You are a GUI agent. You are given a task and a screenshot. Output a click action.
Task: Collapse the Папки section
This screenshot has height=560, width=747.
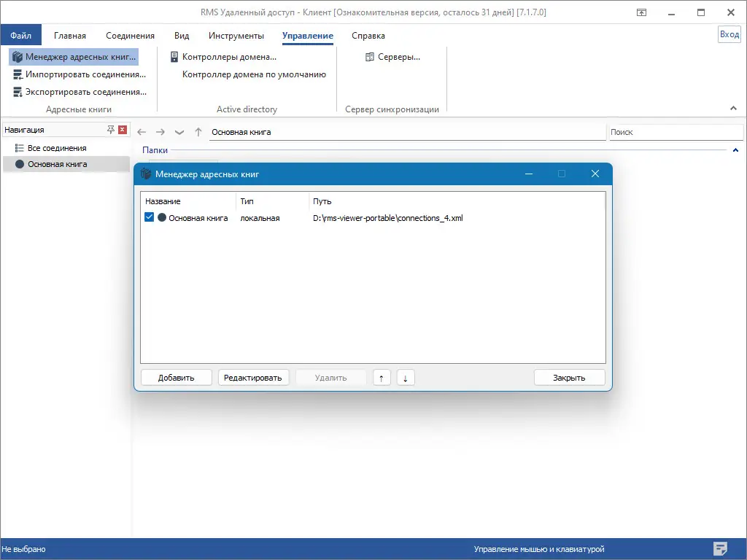coord(735,150)
